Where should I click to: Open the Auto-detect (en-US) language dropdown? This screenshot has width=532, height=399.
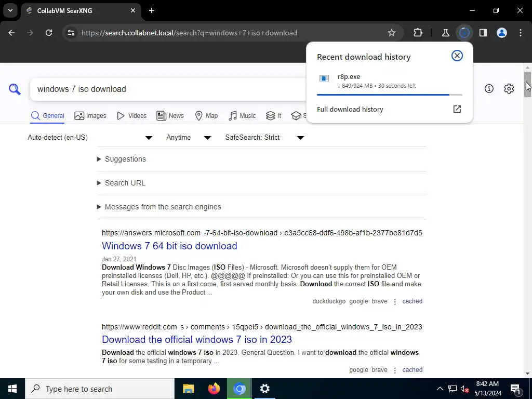90,137
